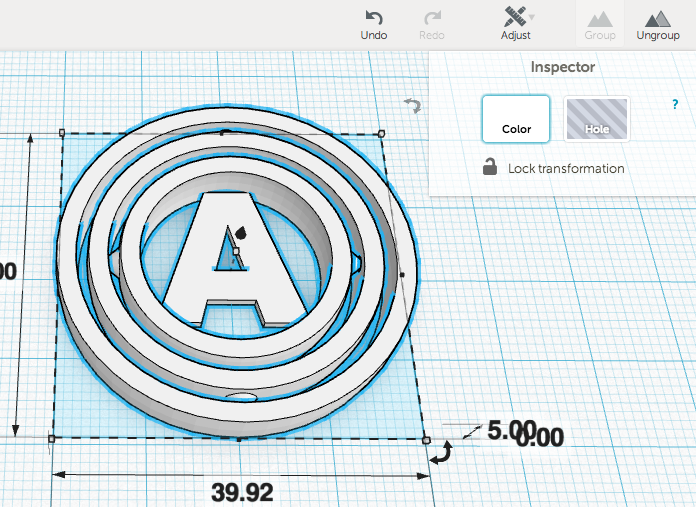Click the Lock transformation label
The image size is (696, 507).
tap(566, 169)
